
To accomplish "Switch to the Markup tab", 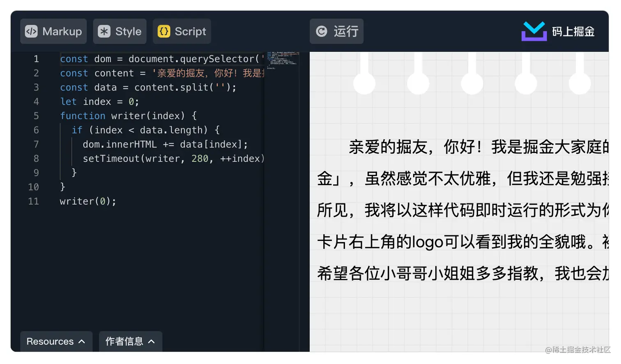I will tap(53, 32).
